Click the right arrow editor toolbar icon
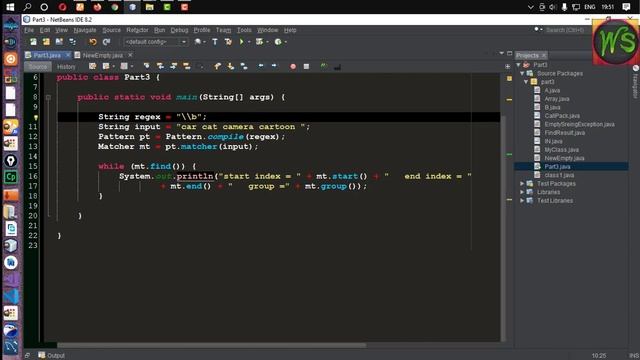 274,66
